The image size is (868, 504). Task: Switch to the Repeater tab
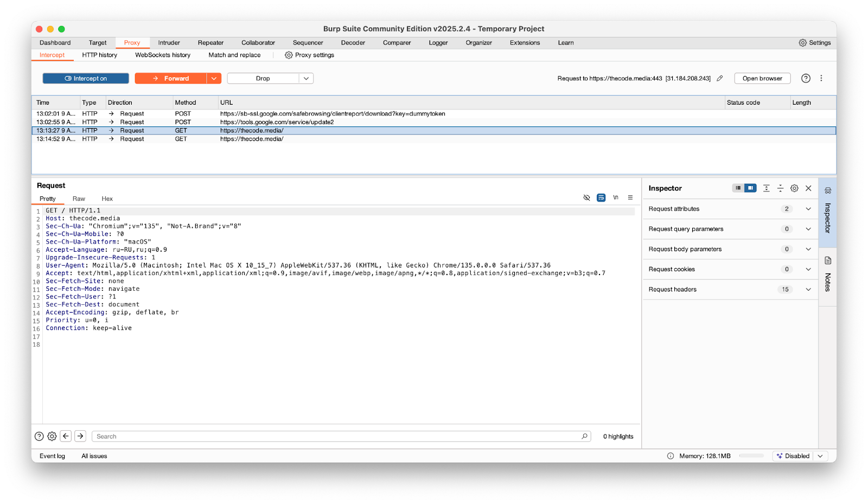click(210, 43)
